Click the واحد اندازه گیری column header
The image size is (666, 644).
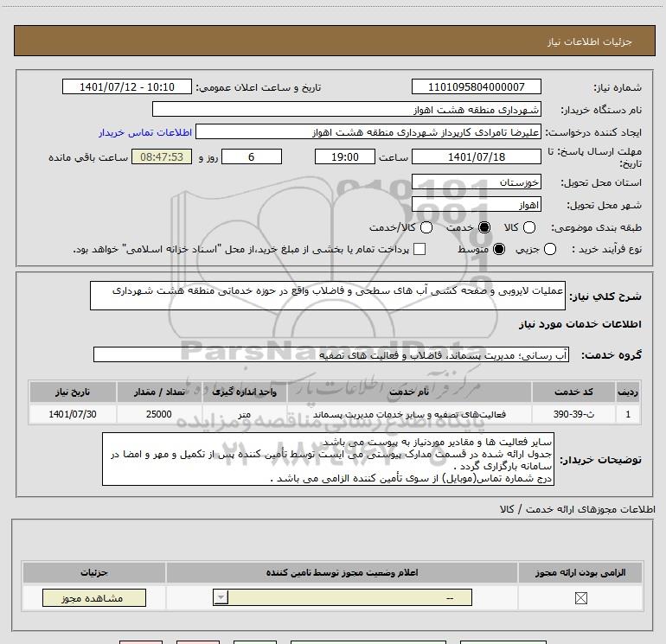(244, 392)
